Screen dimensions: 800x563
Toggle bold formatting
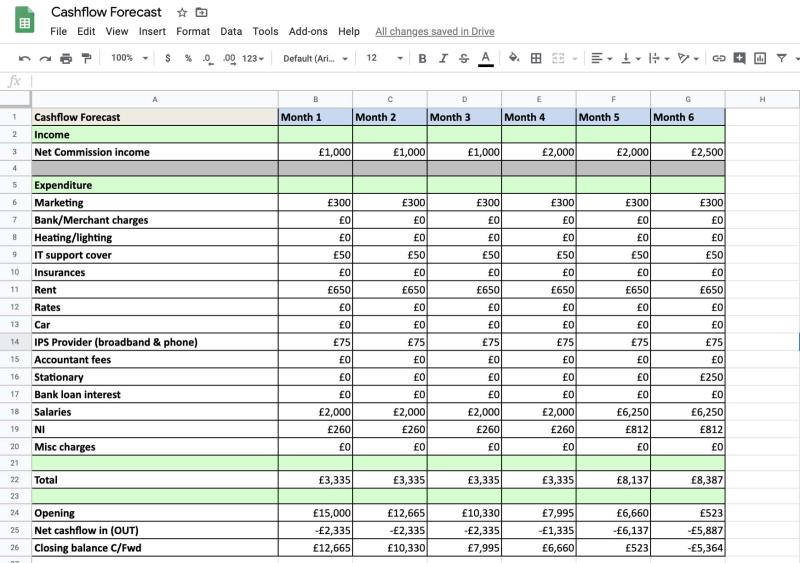click(x=422, y=59)
